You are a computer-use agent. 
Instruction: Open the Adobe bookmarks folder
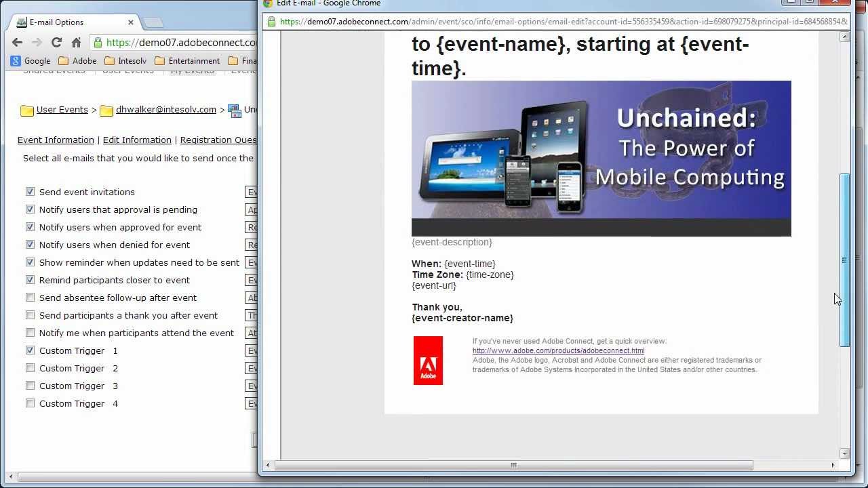77,61
